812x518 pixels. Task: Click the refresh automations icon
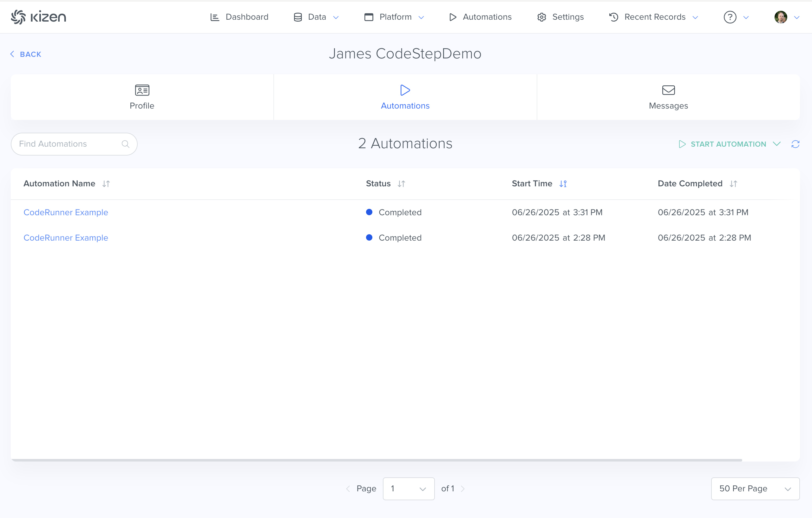795,144
